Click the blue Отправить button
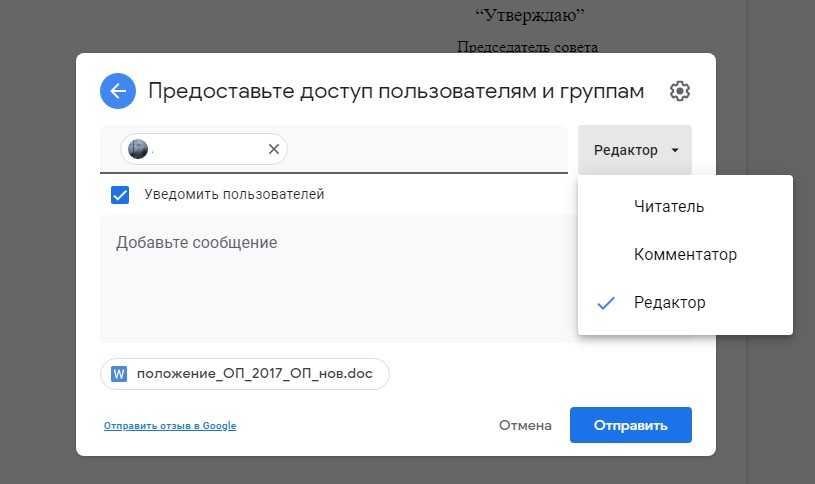 pyautogui.click(x=630, y=425)
